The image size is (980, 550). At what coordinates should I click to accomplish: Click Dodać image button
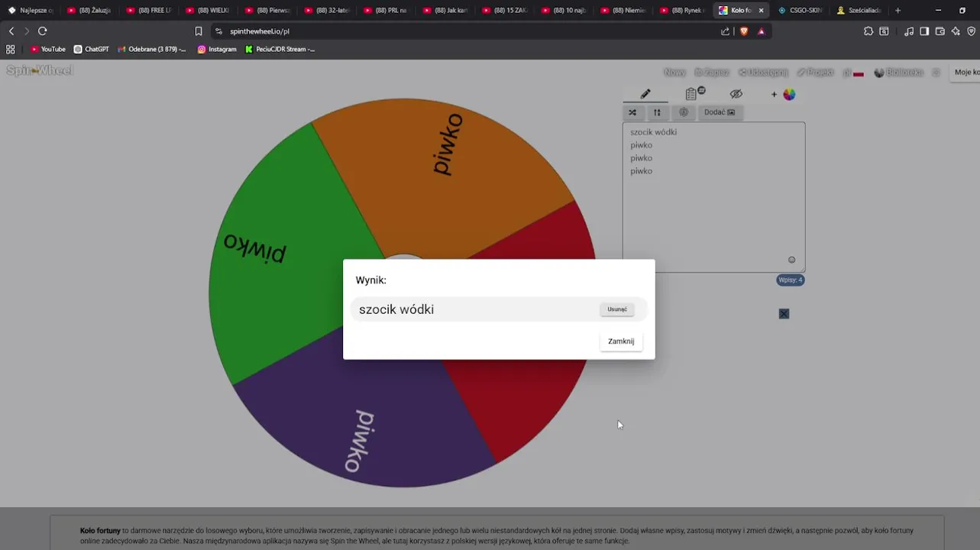coord(720,112)
